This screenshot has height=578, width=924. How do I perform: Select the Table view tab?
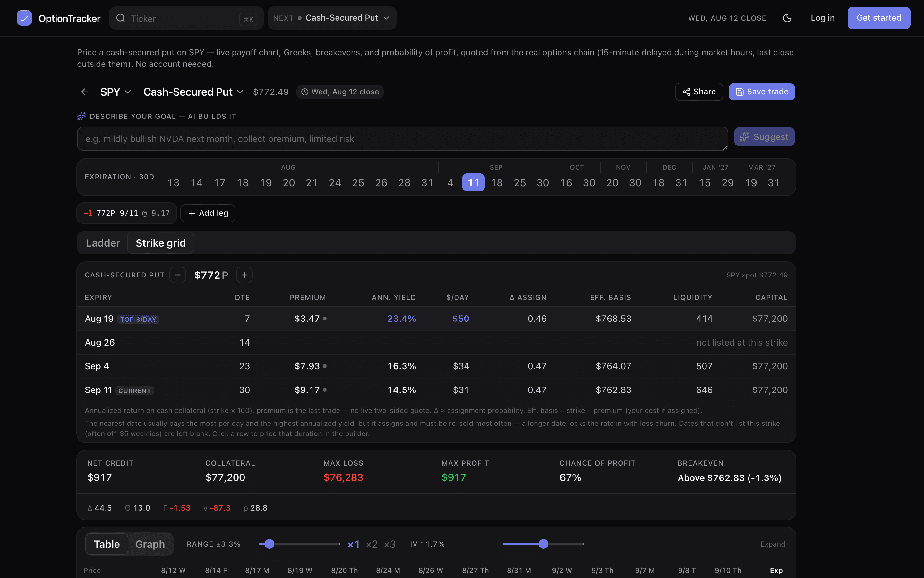(107, 544)
